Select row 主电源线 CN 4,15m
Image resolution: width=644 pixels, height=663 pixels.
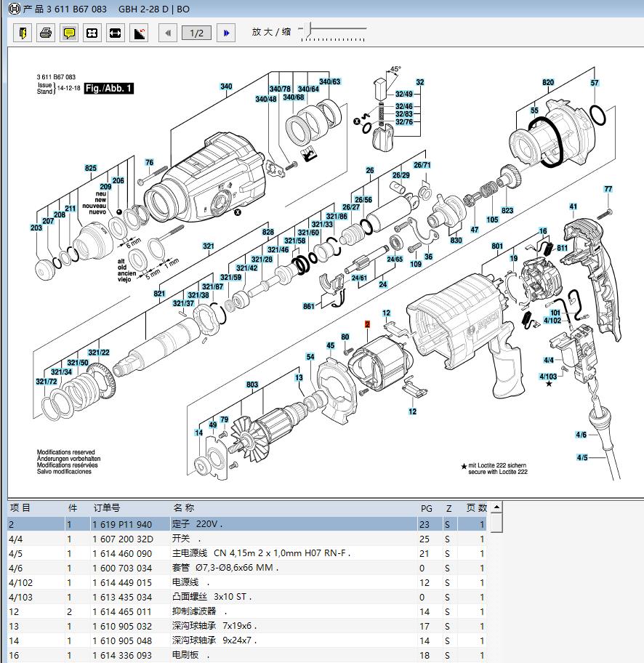[247, 553]
